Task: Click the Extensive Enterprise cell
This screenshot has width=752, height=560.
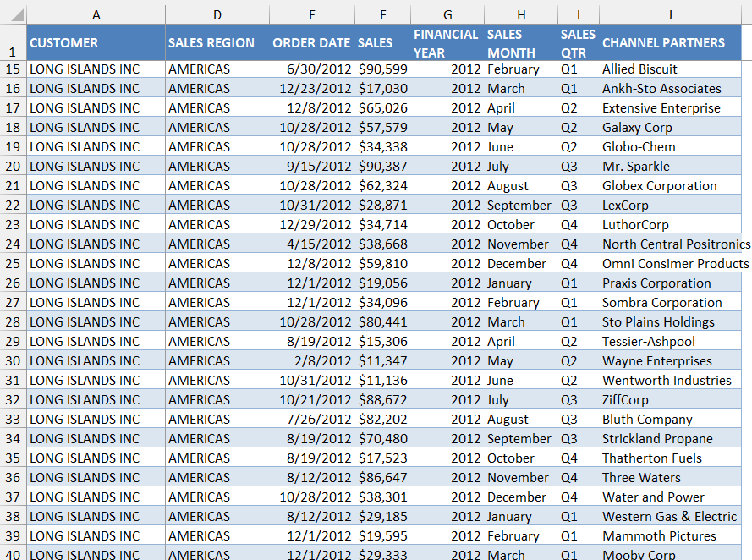Action: click(x=670, y=108)
